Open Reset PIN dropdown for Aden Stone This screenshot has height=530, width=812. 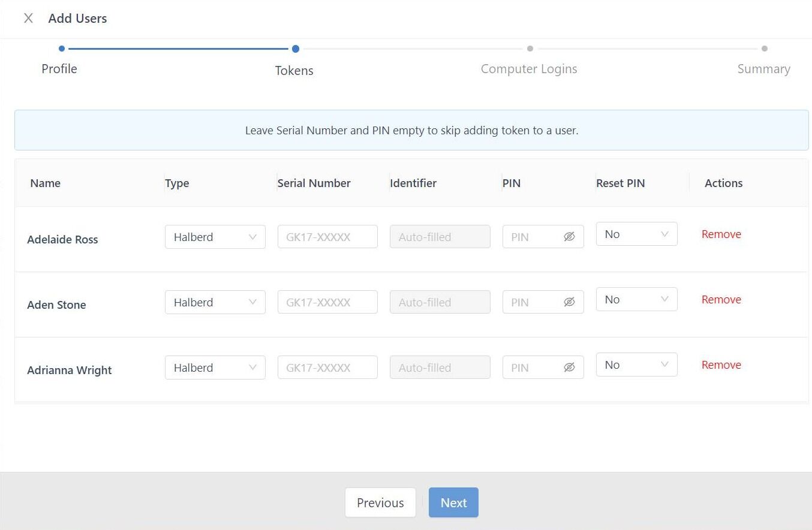pyautogui.click(x=637, y=299)
